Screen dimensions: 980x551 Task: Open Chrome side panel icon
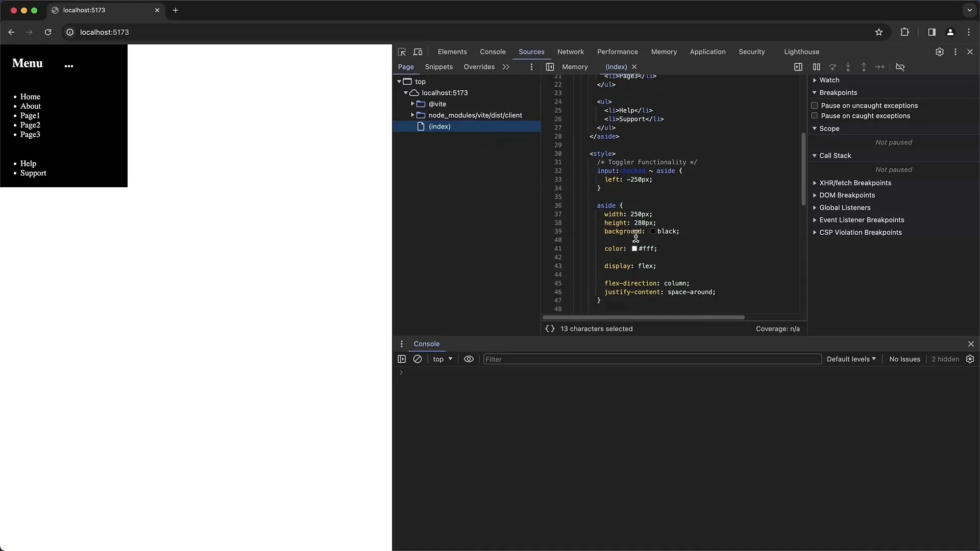[932, 32]
